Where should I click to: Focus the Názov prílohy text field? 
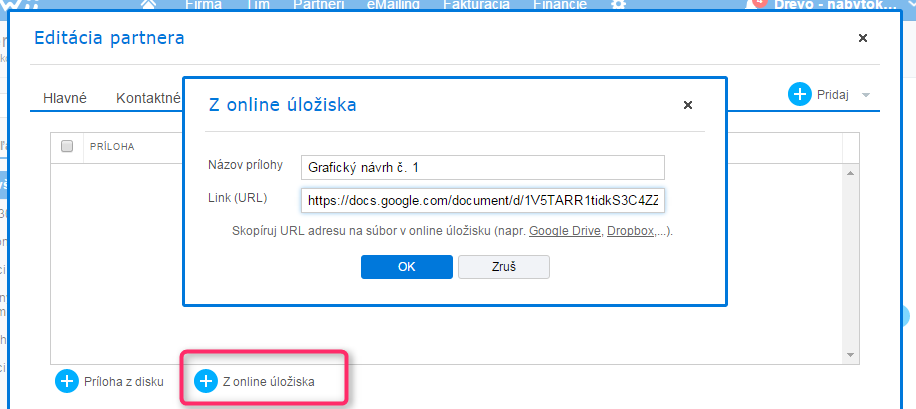coord(483,168)
